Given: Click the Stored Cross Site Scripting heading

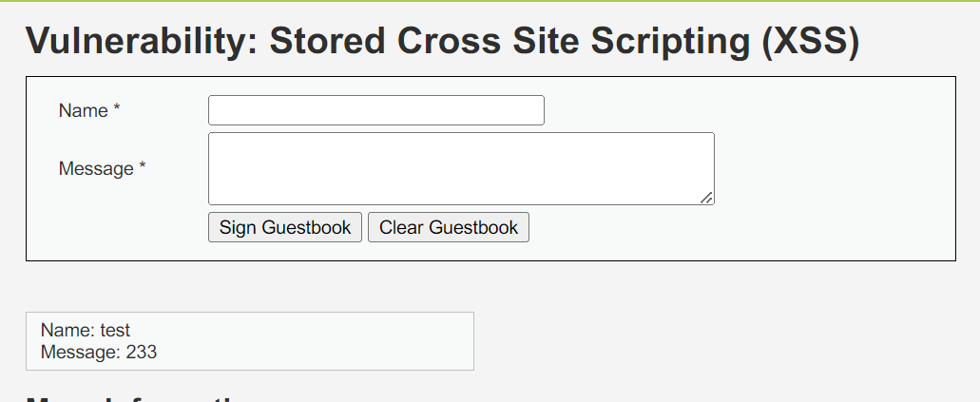Looking at the screenshot, I should [x=442, y=42].
